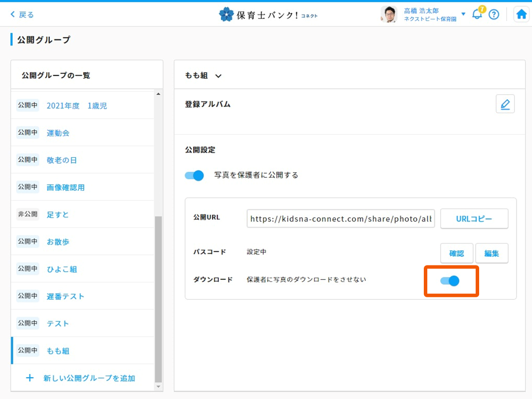
Task: Click the pencil edit icon for 登録アルバム
Action: [x=505, y=104]
